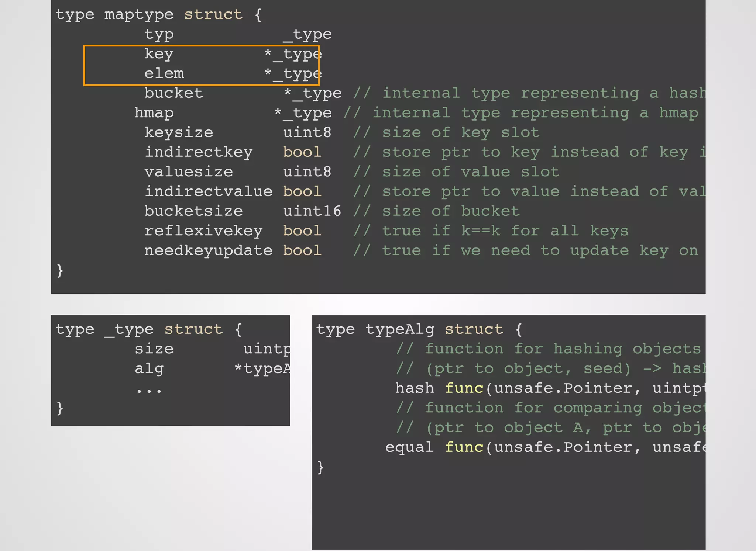The width and height of the screenshot is (756, 551).
Task: Click the "size of bucket" comment
Action: point(451,211)
